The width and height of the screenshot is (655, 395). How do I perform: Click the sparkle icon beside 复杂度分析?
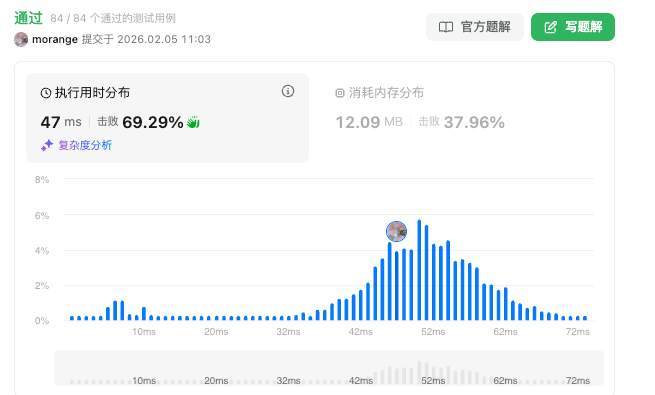pos(47,145)
